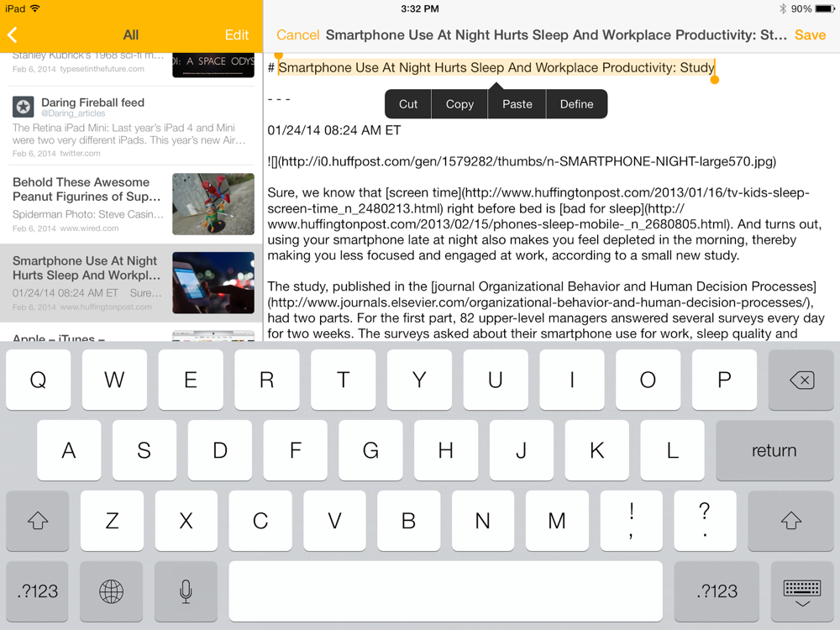This screenshot has height=630, width=840.
Task: Tap the Space Odyssey article thumbnail
Action: 213,66
